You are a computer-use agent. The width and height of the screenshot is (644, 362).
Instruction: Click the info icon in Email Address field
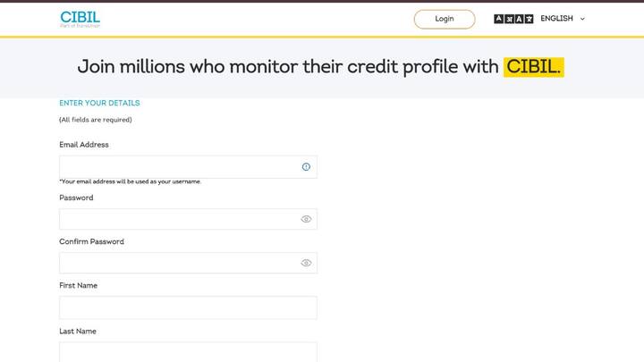click(306, 167)
